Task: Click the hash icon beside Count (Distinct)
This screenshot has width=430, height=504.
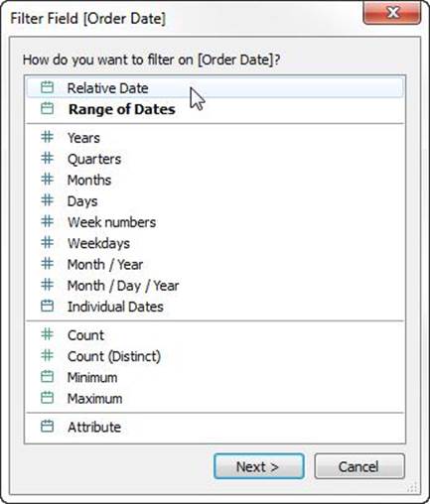Action: tap(47, 355)
